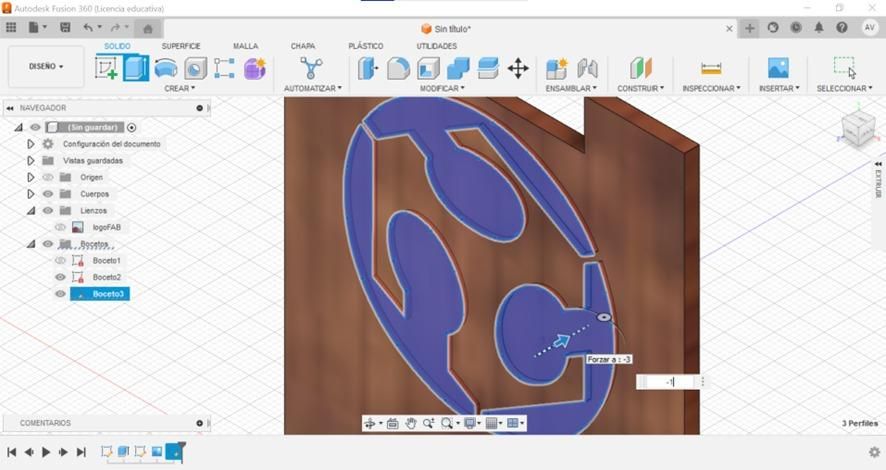The height and width of the screenshot is (470, 886).
Task: Open the File menu icon
Action: tap(37, 28)
